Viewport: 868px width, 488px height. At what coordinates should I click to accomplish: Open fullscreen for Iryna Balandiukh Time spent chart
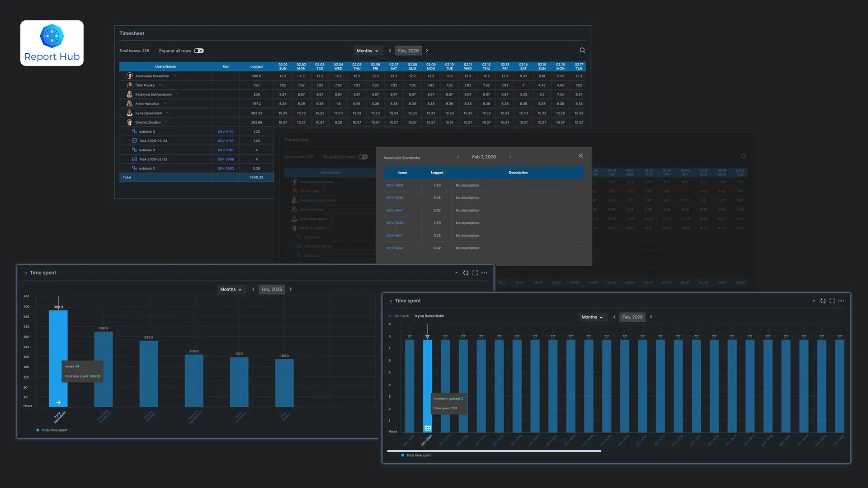[832, 301]
